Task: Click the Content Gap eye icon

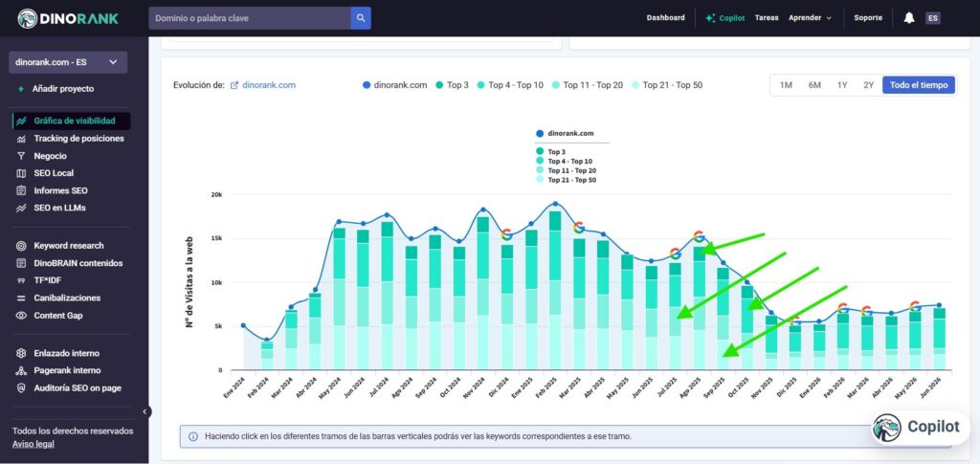Action: click(21, 316)
